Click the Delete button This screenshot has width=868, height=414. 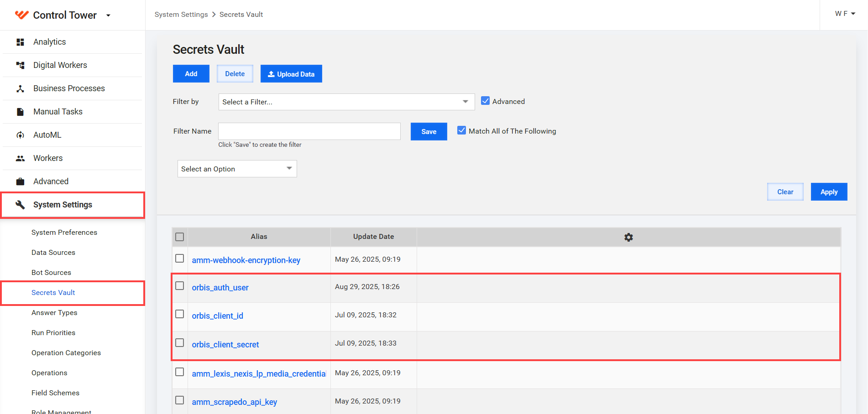235,74
